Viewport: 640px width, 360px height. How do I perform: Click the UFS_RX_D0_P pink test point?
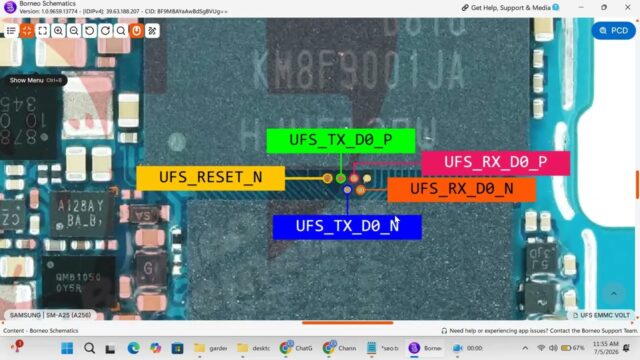point(354,178)
